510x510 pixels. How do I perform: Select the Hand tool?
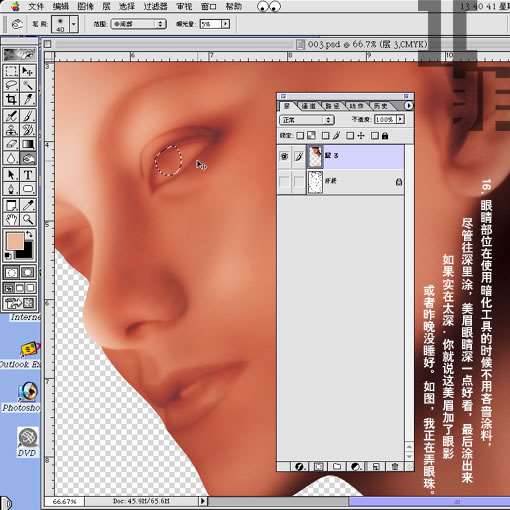point(11,219)
